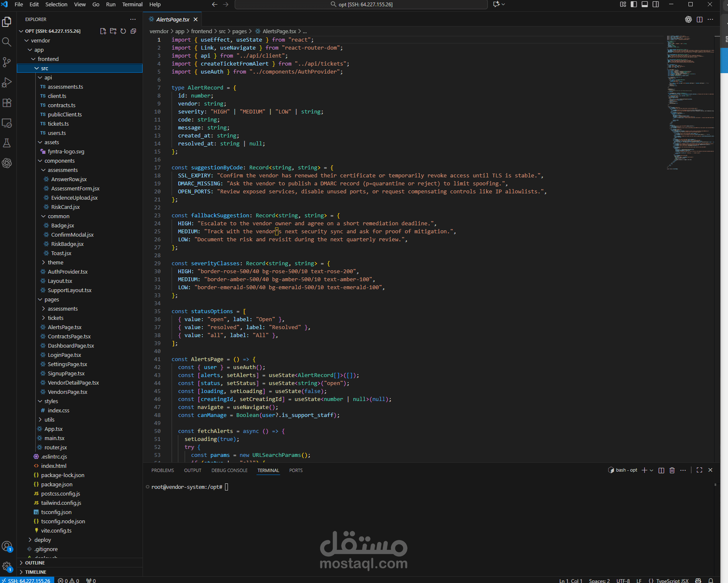The height and width of the screenshot is (583, 728).
Task: Open the Search view in activity bar
Action: (7, 42)
